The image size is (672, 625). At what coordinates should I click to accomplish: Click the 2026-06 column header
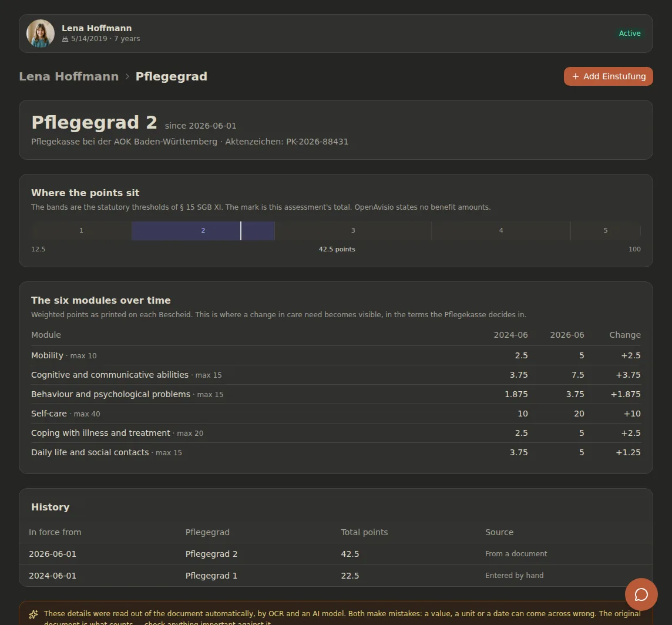click(567, 335)
